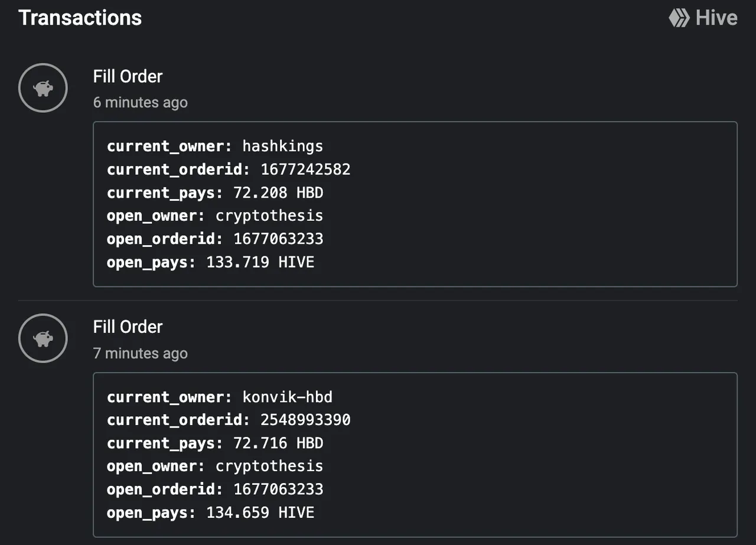The height and width of the screenshot is (545, 756).
Task: Open the konvik-hbd account name
Action: point(287,397)
